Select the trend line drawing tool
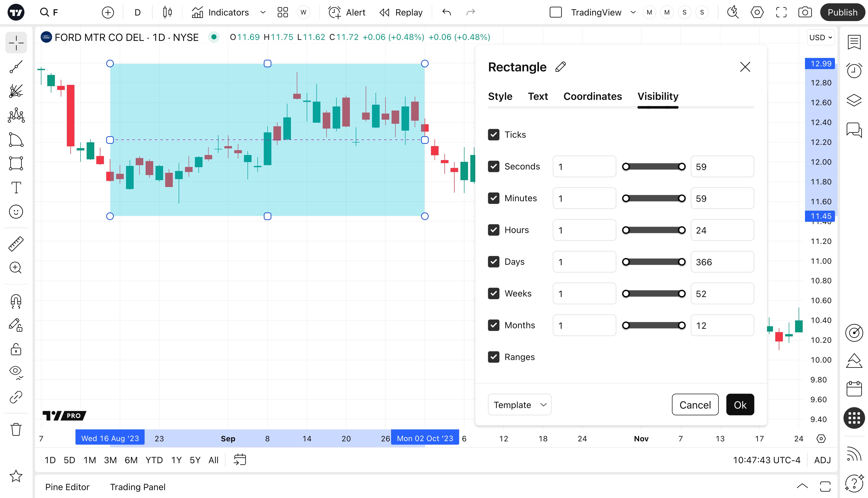Image resolution: width=868 pixels, height=498 pixels. pos(16,67)
